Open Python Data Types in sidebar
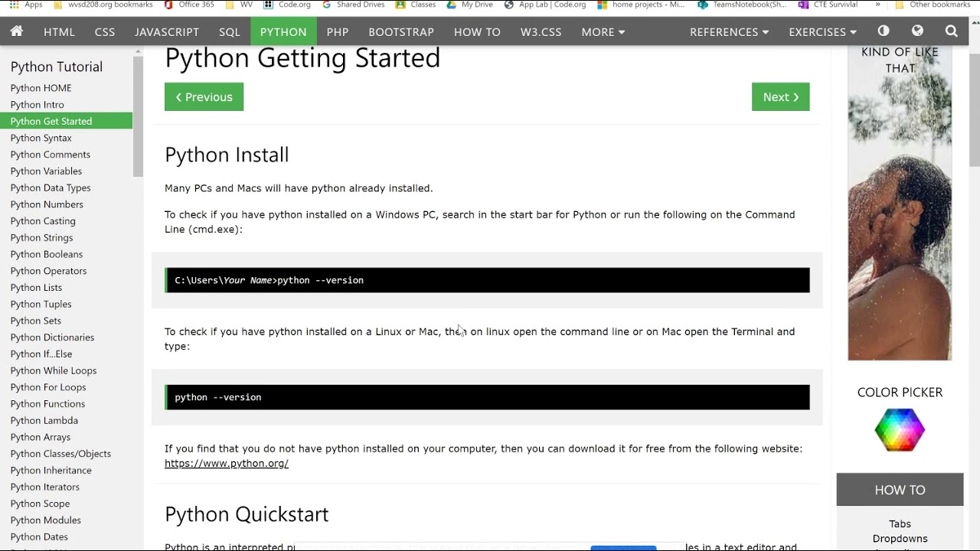980x551 pixels. point(51,187)
